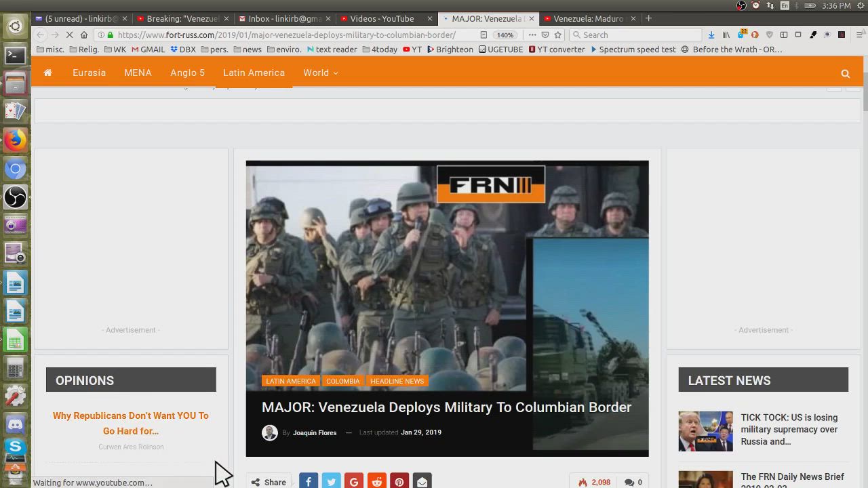Share article on Pinterest
Image resolution: width=868 pixels, height=488 pixels.
pyautogui.click(x=399, y=482)
